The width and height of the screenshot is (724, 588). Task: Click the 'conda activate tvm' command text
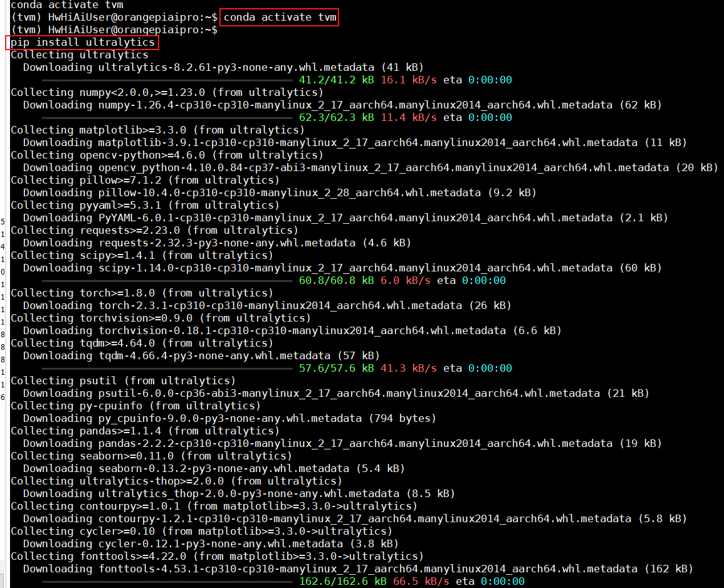280,17
